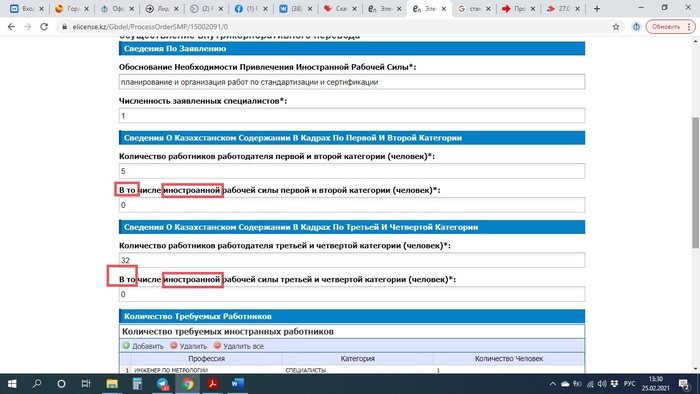View site information via the lock icon
Screen dimensions: 700x394
pos(64,27)
